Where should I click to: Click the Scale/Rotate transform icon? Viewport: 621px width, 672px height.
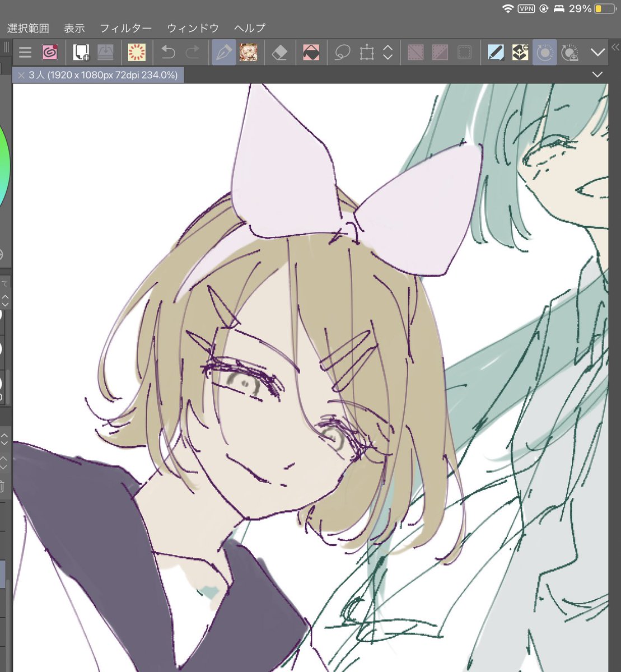click(x=367, y=53)
